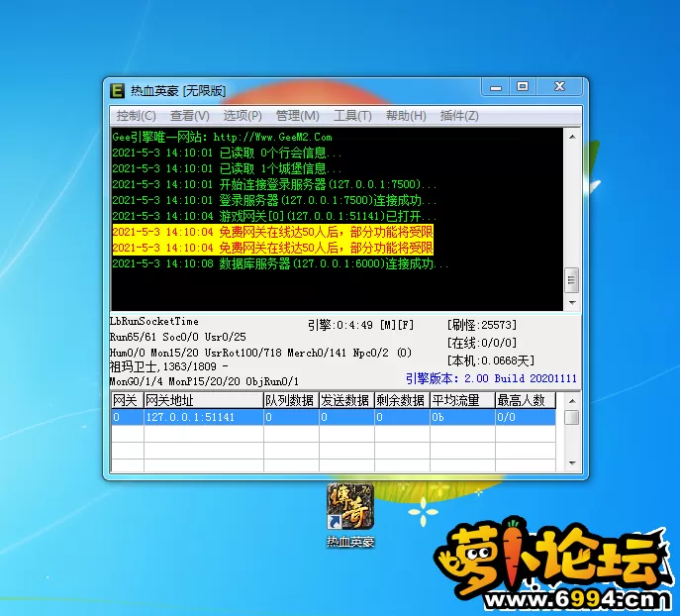
Task: Click the 引擎:0:4:49 runtime text
Action: pyautogui.click(x=361, y=325)
